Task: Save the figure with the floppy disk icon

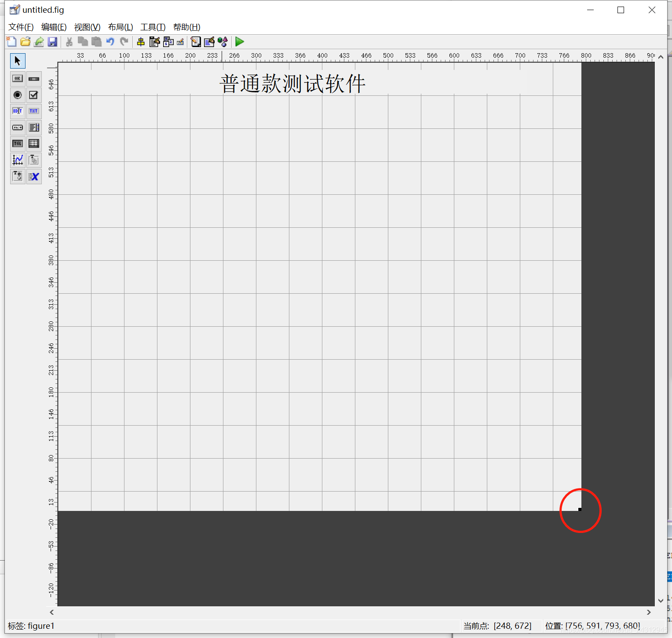Action: (x=53, y=42)
